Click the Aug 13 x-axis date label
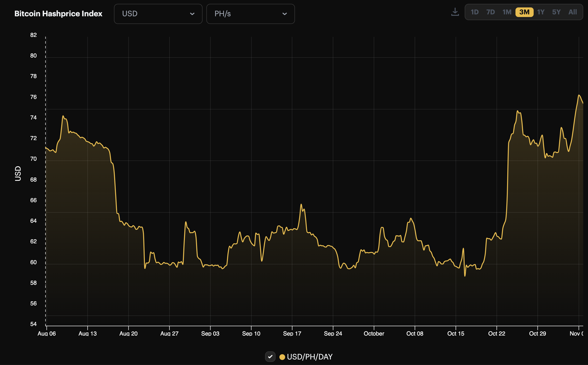The width and height of the screenshot is (588, 365). pos(88,334)
